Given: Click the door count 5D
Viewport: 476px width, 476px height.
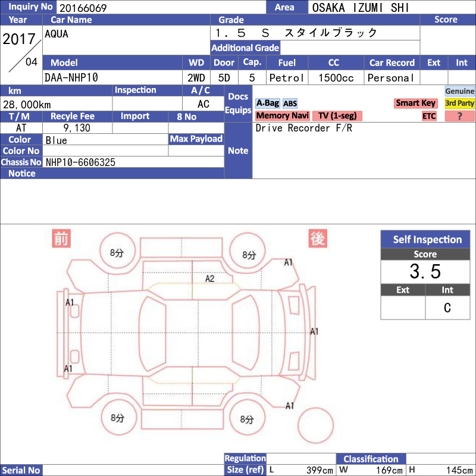Looking at the screenshot, I should pos(224,78).
